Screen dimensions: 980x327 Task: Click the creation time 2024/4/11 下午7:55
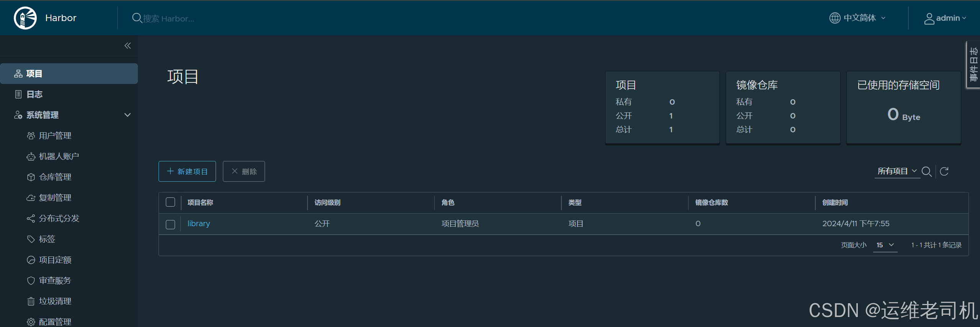[x=856, y=223]
